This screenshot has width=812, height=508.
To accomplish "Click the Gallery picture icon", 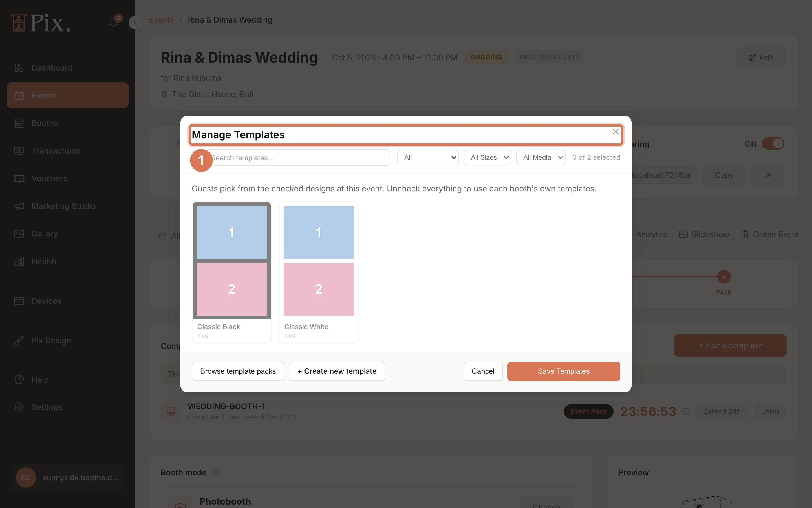I will click(19, 234).
